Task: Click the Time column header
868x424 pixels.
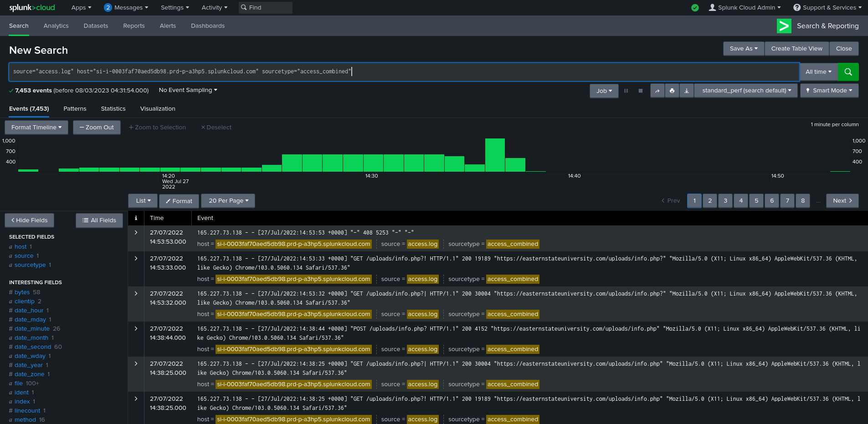Action: pos(157,218)
